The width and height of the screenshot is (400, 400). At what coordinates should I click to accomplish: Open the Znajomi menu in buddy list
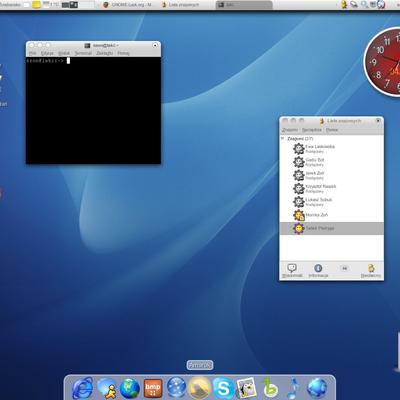tap(290, 130)
